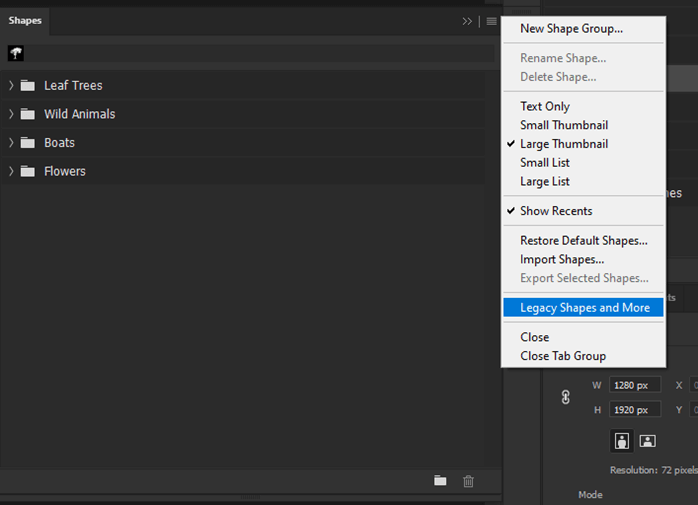Expand the Flowers shape group
Viewport: 698px width, 505px height.
point(11,171)
